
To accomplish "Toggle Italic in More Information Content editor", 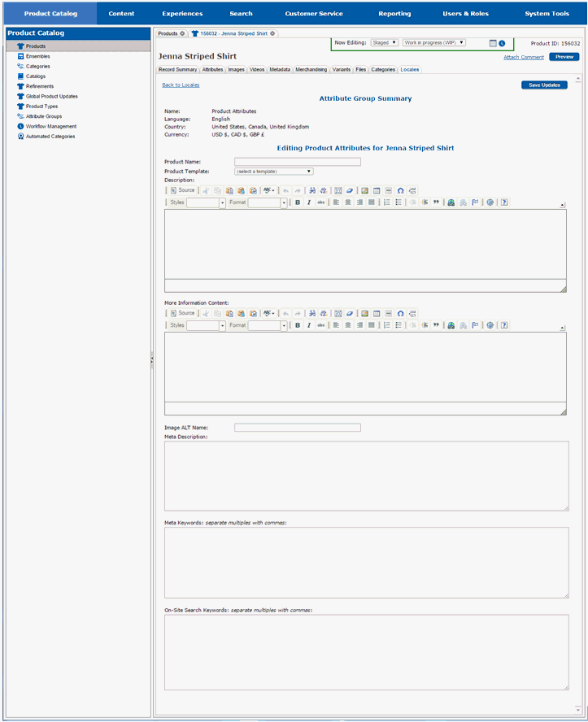I will click(x=309, y=325).
